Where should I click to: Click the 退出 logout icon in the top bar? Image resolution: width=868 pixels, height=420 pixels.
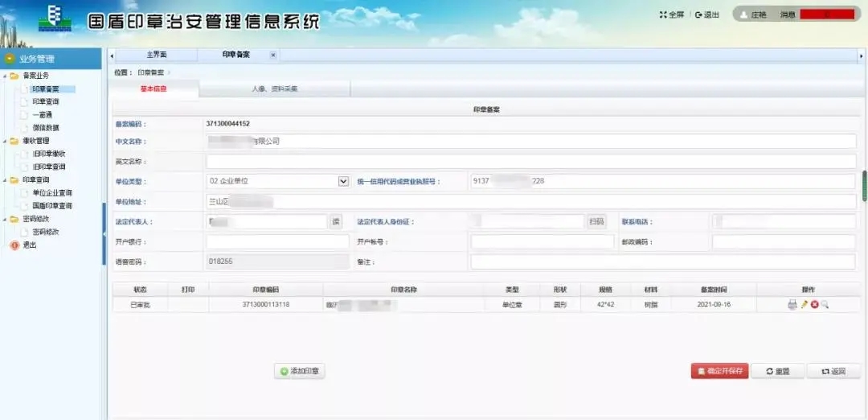point(699,14)
